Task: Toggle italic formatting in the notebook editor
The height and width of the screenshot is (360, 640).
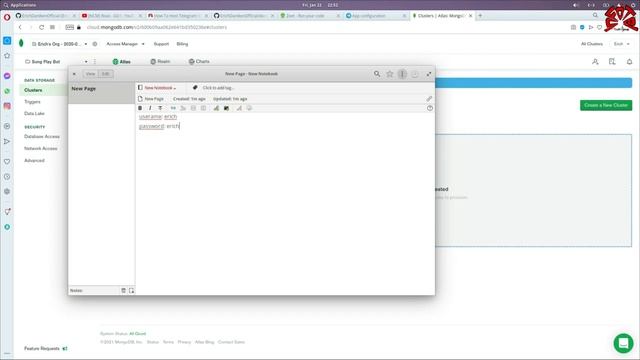Action: pos(150,108)
